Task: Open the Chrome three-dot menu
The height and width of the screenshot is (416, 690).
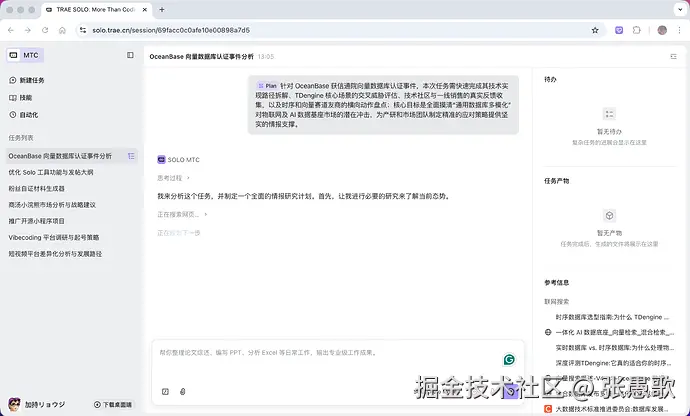Action: (679, 30)
